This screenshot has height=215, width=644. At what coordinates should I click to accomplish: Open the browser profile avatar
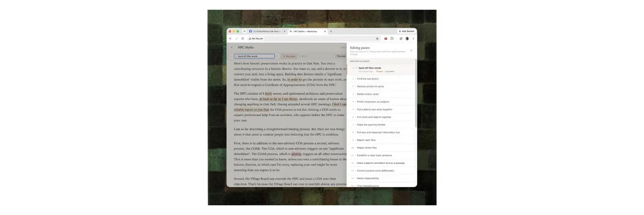tap(407, 39)
